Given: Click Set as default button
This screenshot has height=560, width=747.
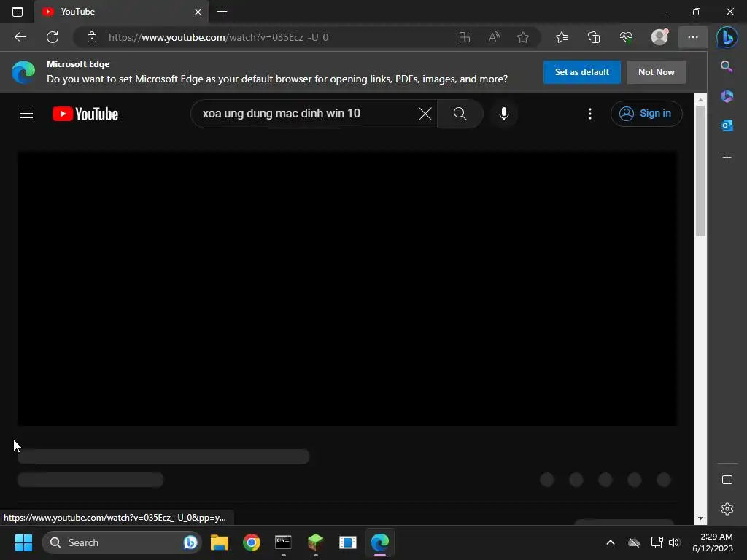Looking at the screenshot, I should coord(581,72).
